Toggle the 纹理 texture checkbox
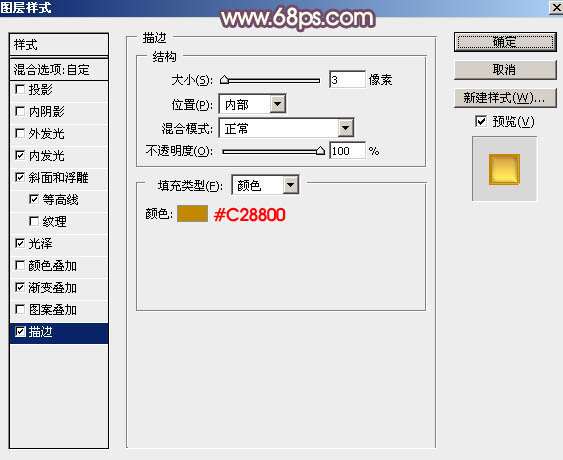Viewport: 563px width, 460px height. [x=34, y=221]
